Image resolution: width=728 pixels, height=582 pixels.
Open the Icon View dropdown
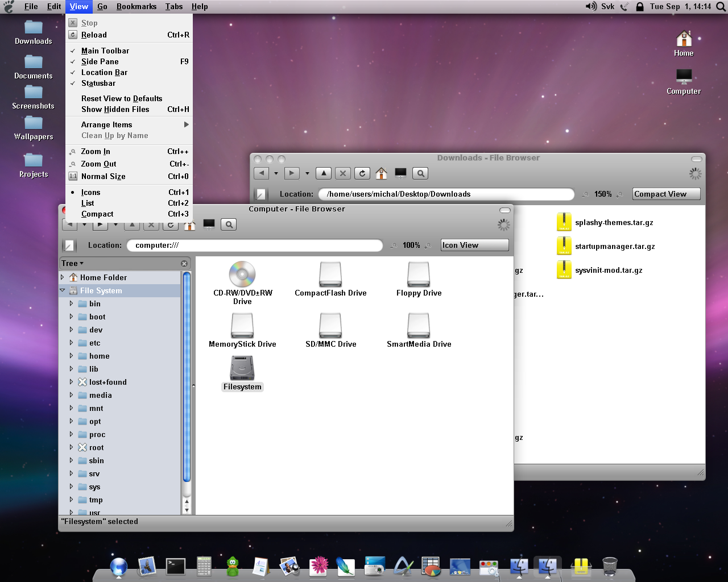tap(474, 246)
